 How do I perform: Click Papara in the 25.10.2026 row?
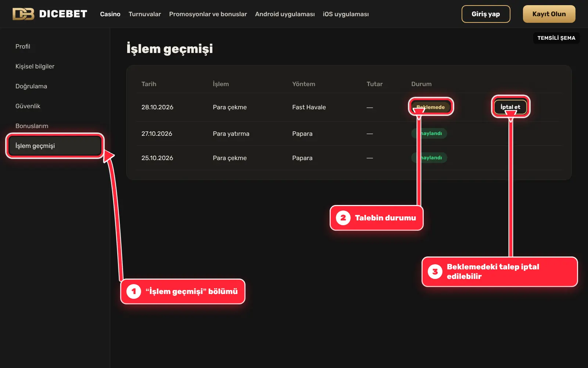[x=302, y=158]
